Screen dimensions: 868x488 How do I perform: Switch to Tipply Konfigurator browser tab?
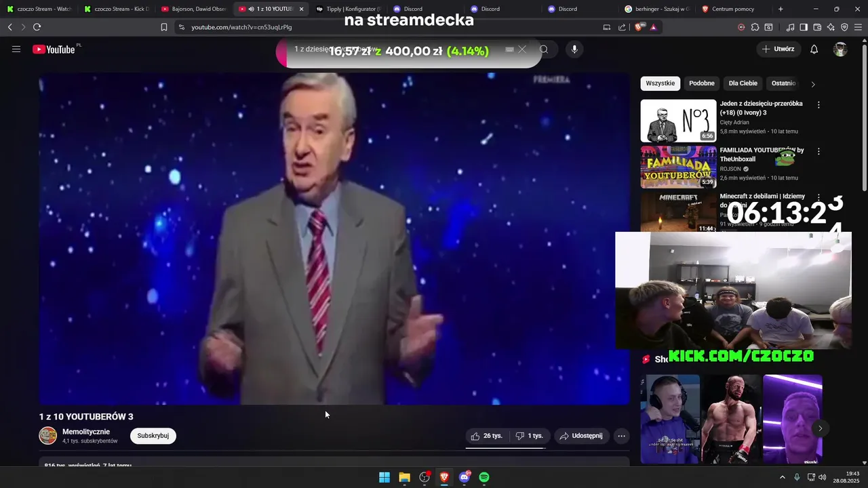[x=349, y=9]
